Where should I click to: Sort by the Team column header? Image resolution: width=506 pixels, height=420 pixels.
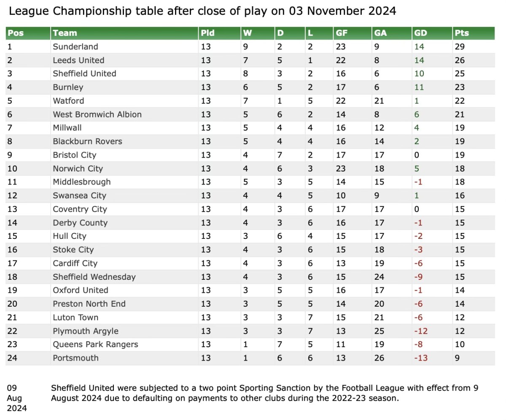point(65,33)
